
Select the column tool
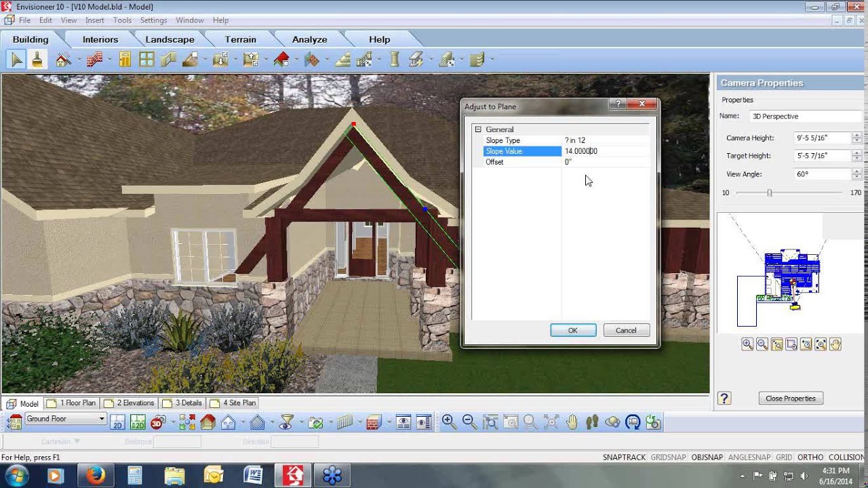tap(395, 60)
